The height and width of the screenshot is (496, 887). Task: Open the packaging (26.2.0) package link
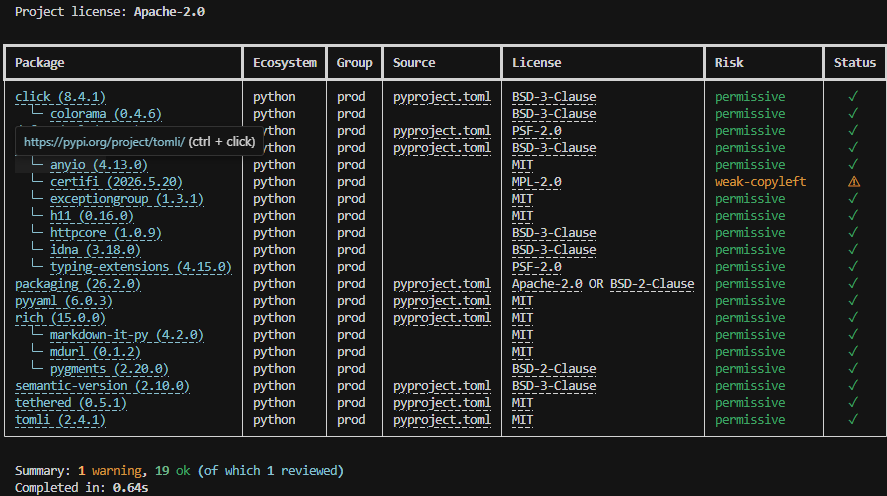pos(77,283)
